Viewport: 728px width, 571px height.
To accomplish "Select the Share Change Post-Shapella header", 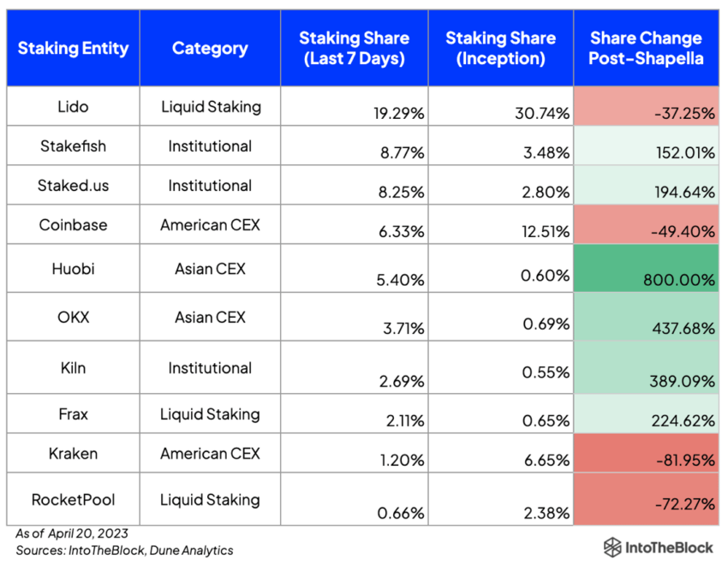I will (646, 49).
